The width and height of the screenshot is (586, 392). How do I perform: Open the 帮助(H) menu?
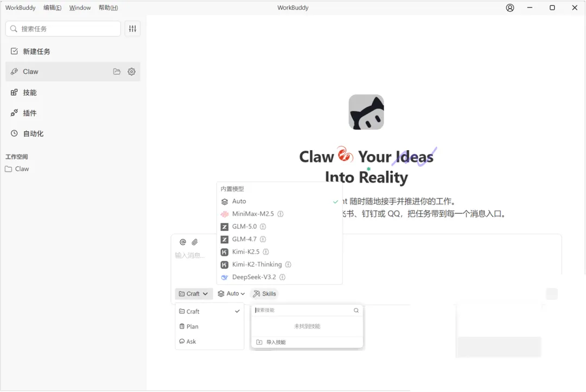click(109, 8)
